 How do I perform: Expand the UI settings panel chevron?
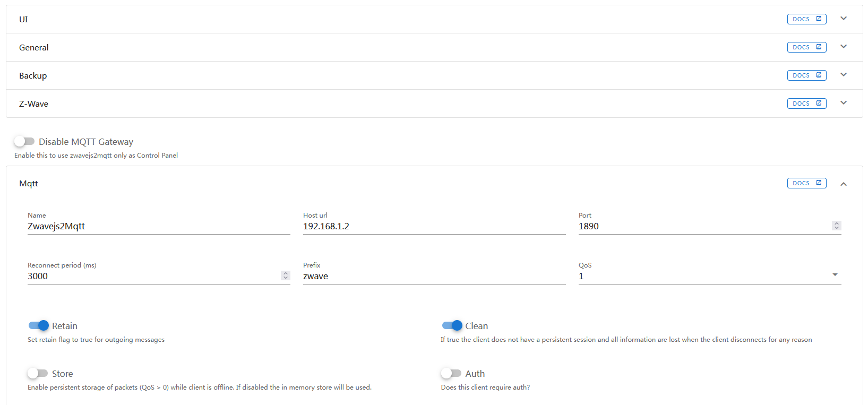844,19
